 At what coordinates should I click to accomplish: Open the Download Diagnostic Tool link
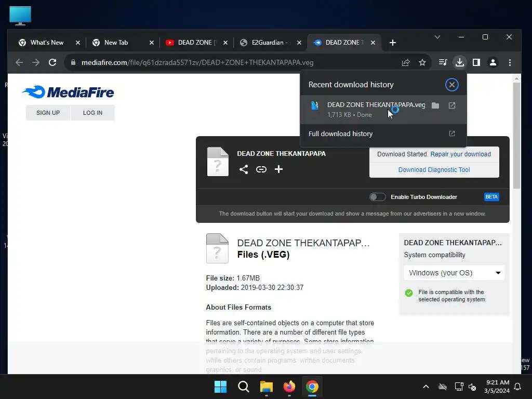coord(434,170)
